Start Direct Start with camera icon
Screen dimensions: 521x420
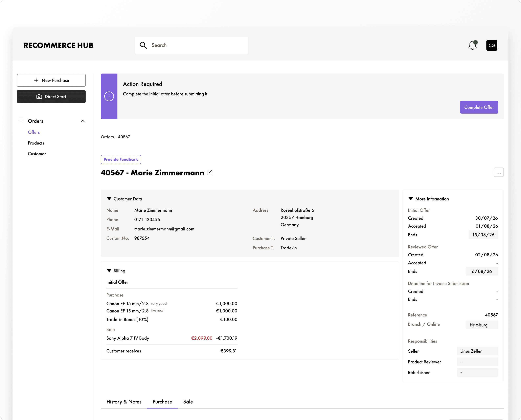(51, 97)
